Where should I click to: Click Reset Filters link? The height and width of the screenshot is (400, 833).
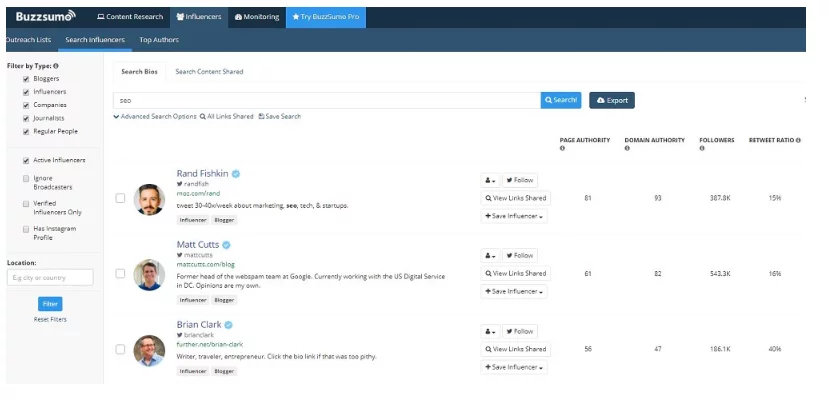(50, 320)
